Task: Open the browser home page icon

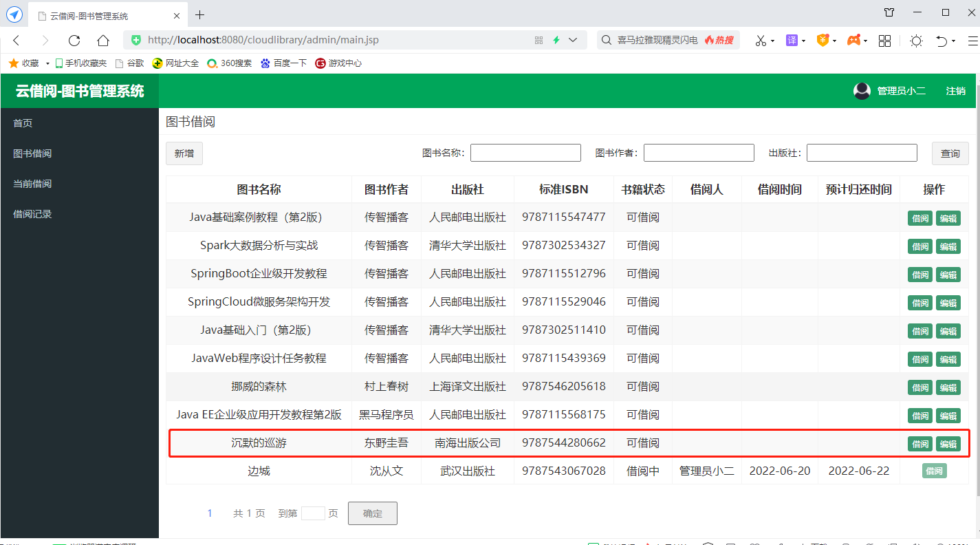Action: (103, 41)
